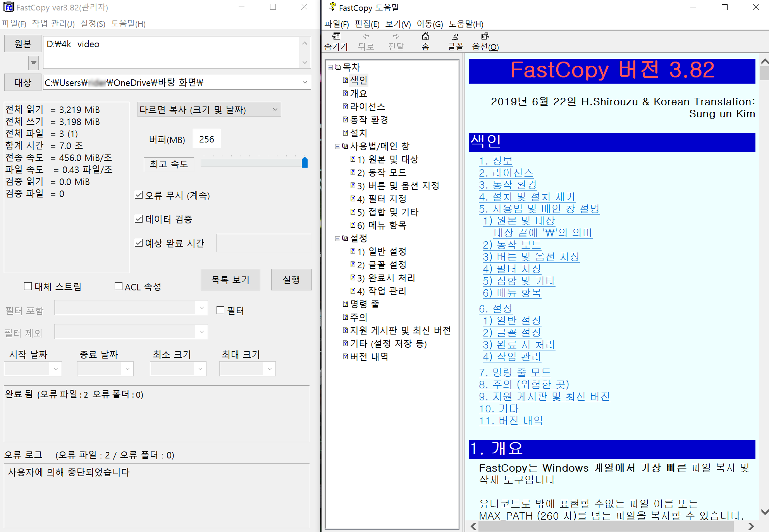This screenshot has width=769, height=532.
Task: Click the 목록 보기 button
Action: pos(230,280)
